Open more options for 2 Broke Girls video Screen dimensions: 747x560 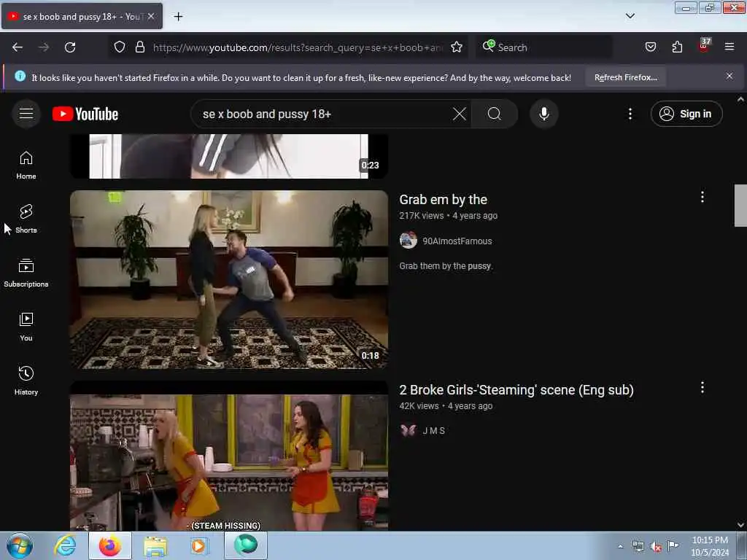[x=703, y=387]
